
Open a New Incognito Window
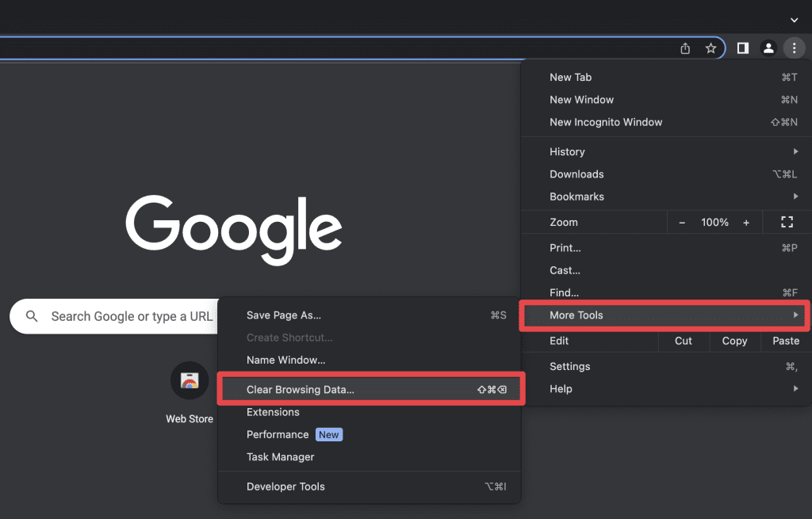point(666,122)
